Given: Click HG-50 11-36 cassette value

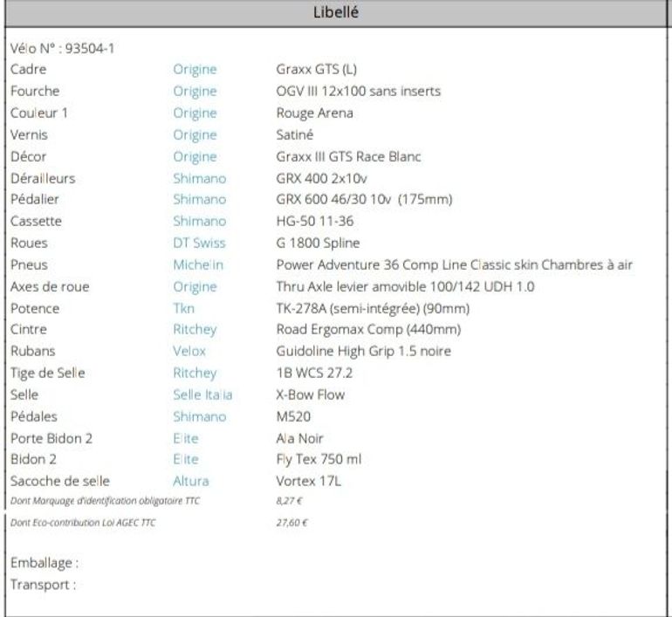Looking at the screenshot, I should tap(315, 221).
